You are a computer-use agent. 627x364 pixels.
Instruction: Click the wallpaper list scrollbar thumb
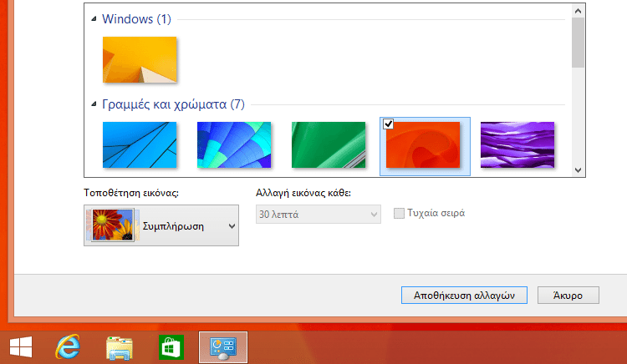(578, 43)
